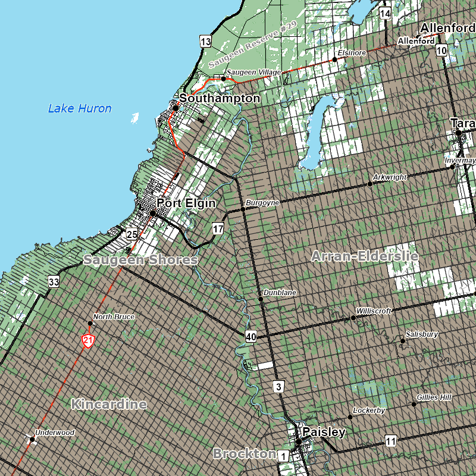
Task: Click the route 13 shield marker
Action: (x=205, y=42)
